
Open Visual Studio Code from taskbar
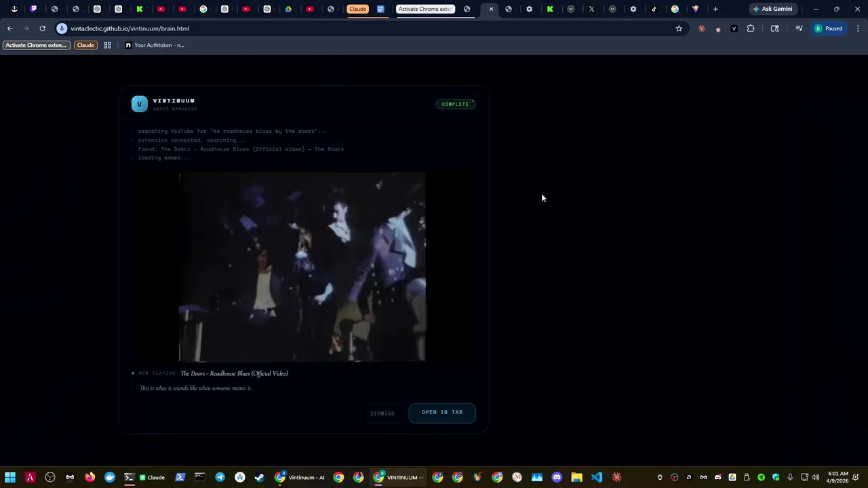596,477
